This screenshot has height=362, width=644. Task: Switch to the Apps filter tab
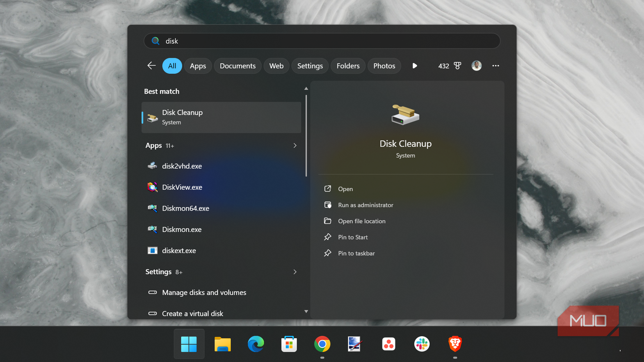(x=198, y=66)
